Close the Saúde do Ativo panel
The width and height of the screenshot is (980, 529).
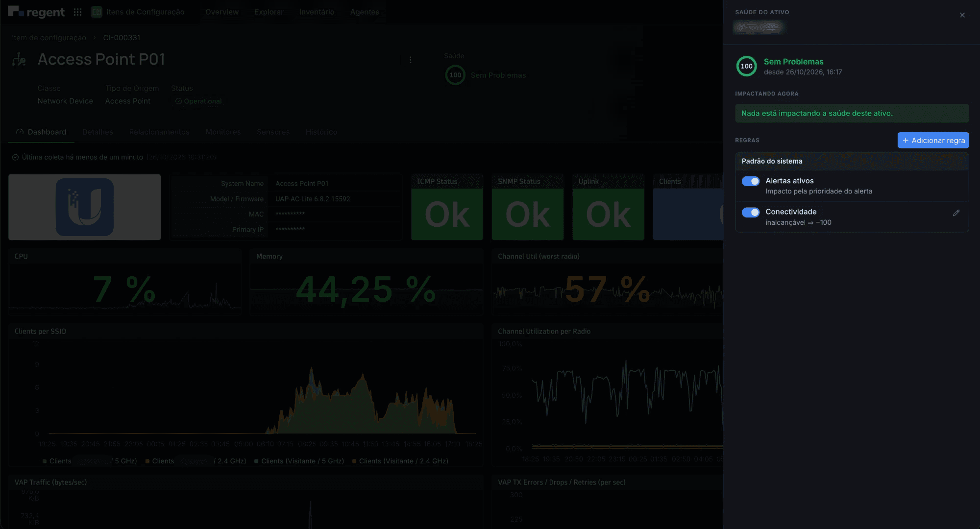point(962,15)
